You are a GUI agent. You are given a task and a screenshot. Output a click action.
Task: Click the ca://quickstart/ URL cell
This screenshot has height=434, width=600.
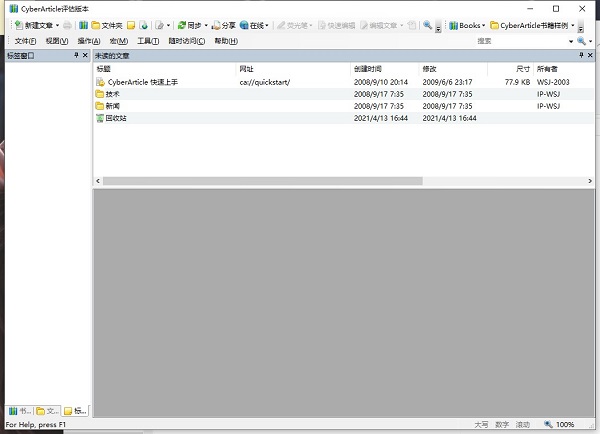click(265, 82)
